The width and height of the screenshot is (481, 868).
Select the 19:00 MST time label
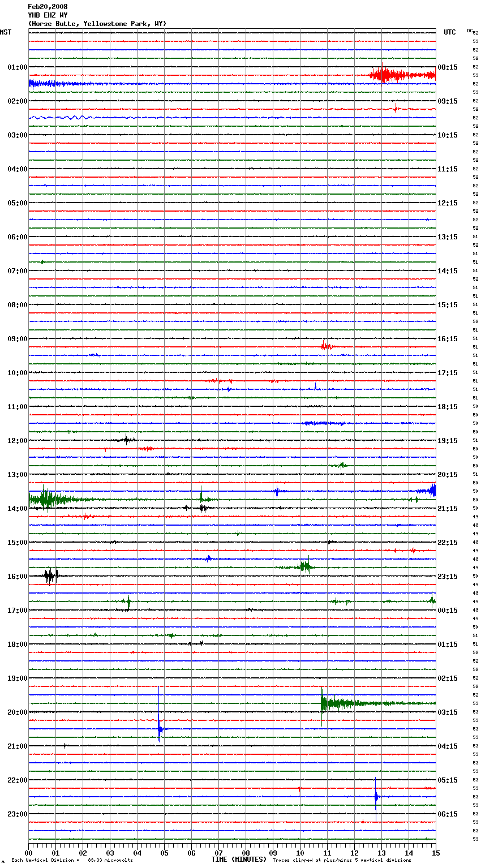pos(18,678)
